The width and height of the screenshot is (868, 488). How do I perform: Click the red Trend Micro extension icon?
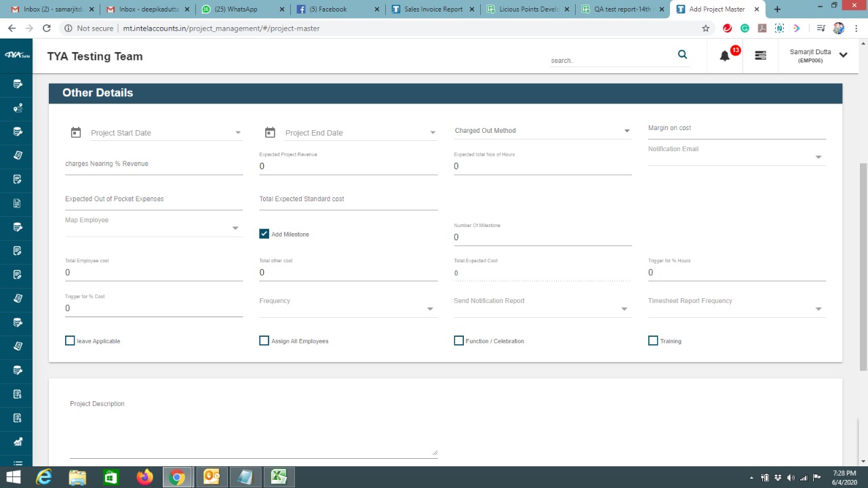pyautogui.click(x=727, y=28)
